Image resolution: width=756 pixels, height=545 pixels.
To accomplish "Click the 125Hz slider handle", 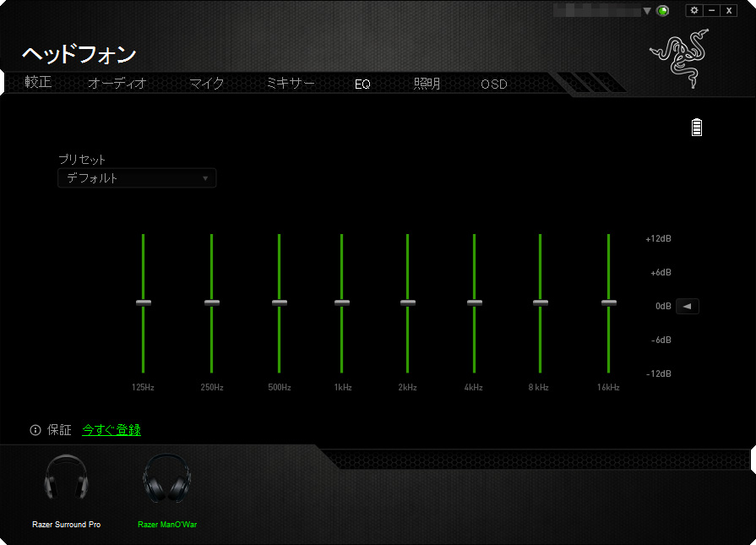I will tap(144, 302).
